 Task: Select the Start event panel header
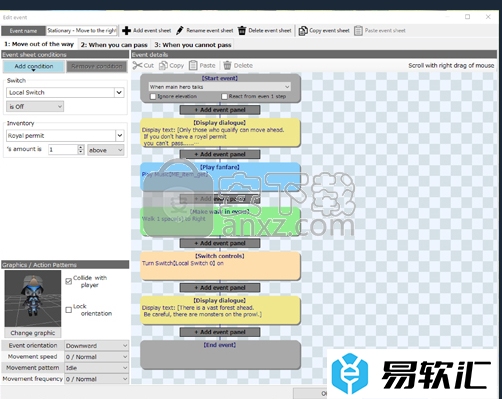pyautogui.click(x=220, y=78)
